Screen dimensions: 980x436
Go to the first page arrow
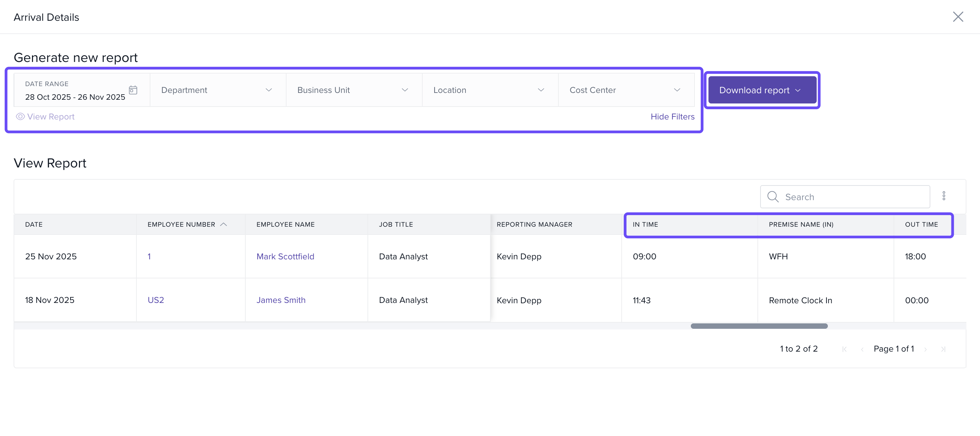click(x=844, y=349)
